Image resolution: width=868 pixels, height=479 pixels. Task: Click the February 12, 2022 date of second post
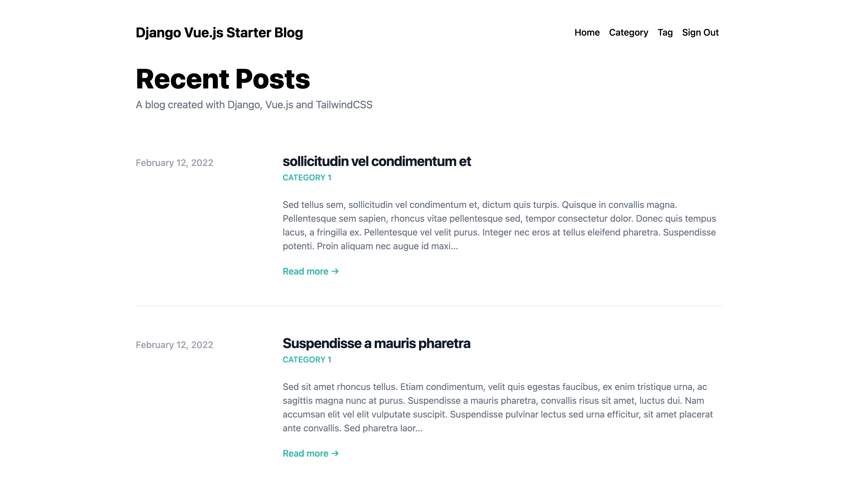pyautogui.click(x=174, y=345)
